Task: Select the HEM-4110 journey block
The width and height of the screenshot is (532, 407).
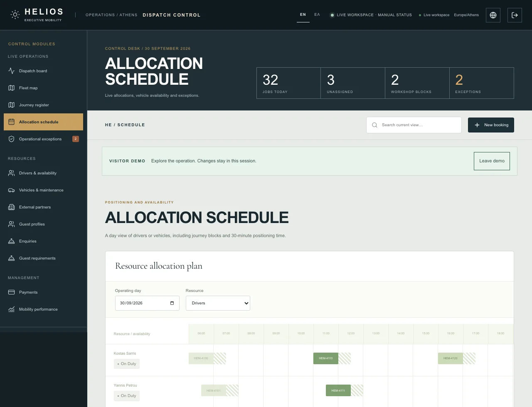Action: [x=326, y=358]
